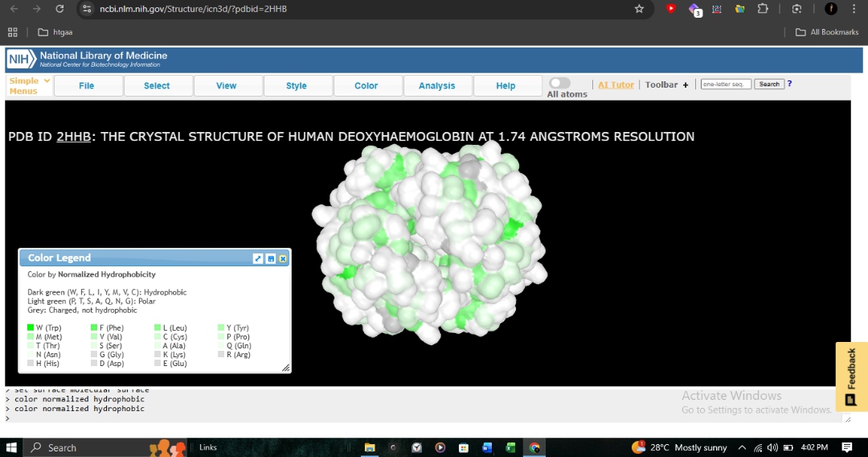Click the NIH National Library of Medicine logo

[87, 59]
